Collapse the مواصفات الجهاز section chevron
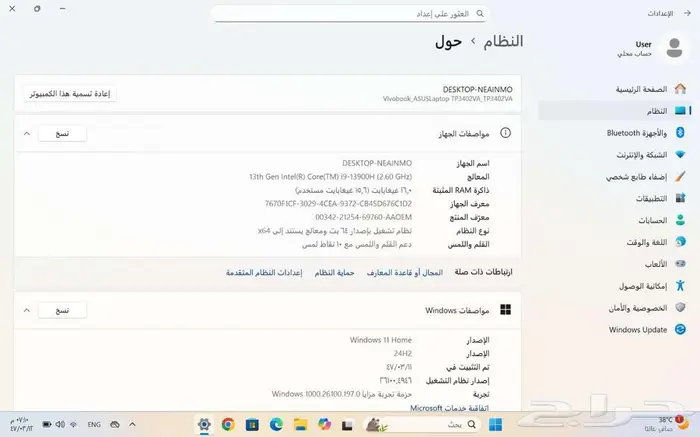Image resolution: width=700 pixels, height=437 pixels. click(27, 133)
